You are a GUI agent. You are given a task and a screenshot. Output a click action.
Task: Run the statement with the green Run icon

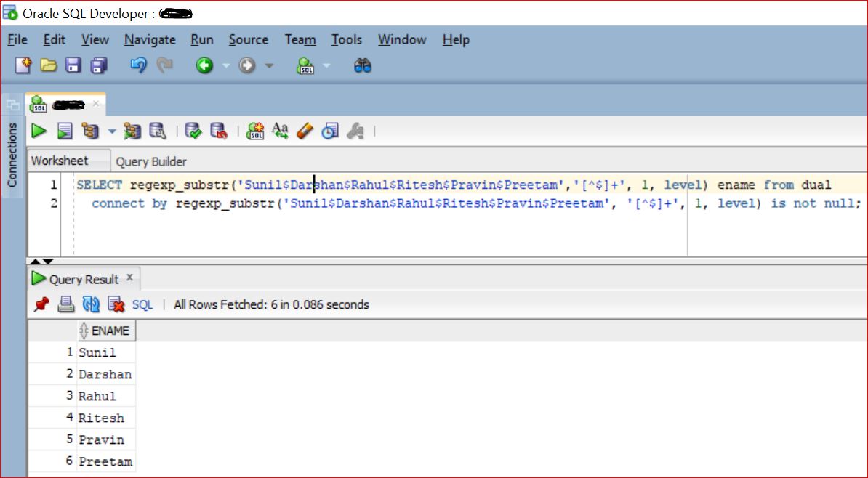(39, 131)
